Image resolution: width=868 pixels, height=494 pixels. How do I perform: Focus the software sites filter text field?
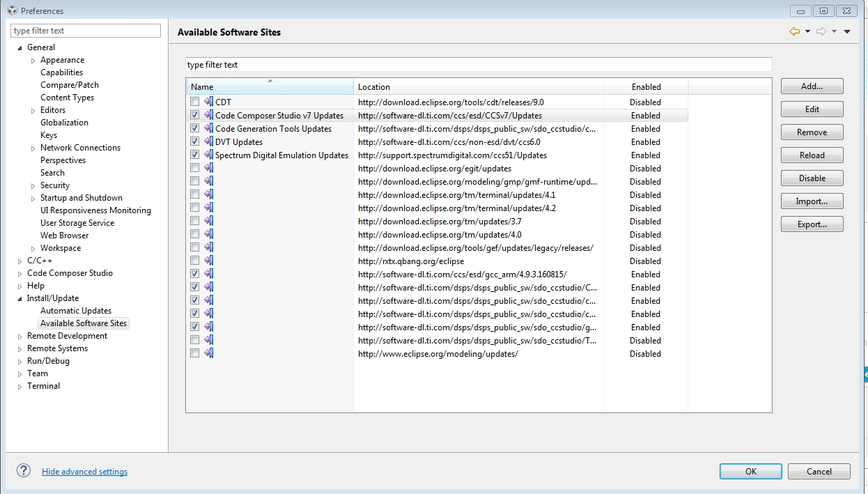tap(479, 64)
